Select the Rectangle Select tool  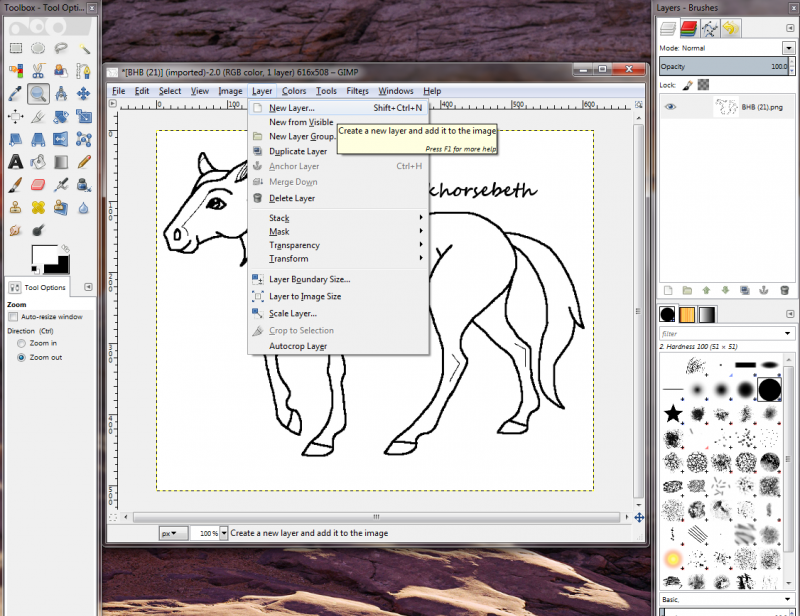(x=16, y=48)
